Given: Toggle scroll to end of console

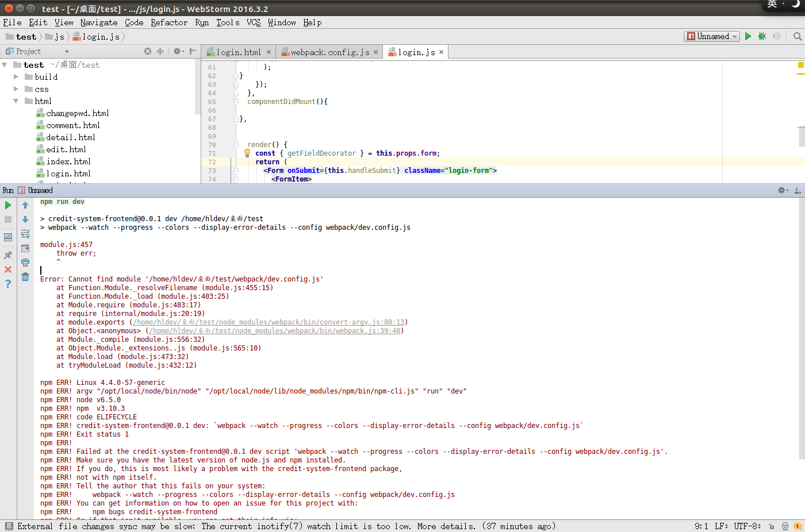Looking at the screenshot, I should pos(25,248).
